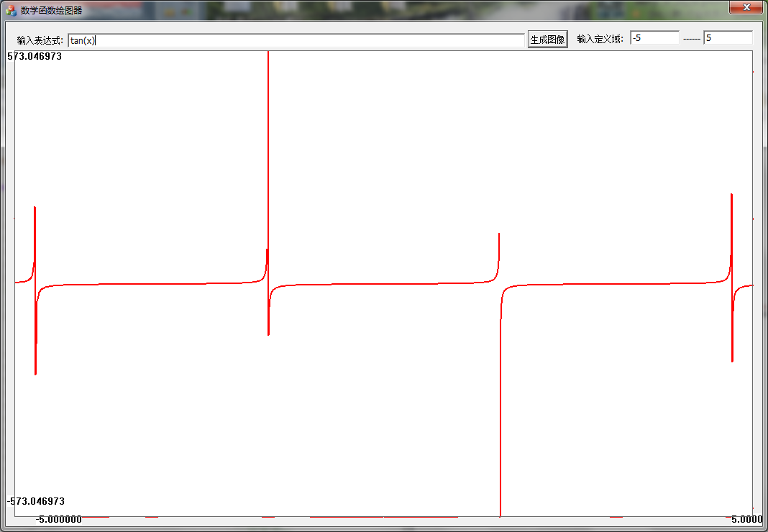768x532 pixels.
Task: Select the domain lower bound field showing -5
Action: click(x=654, y=38)
